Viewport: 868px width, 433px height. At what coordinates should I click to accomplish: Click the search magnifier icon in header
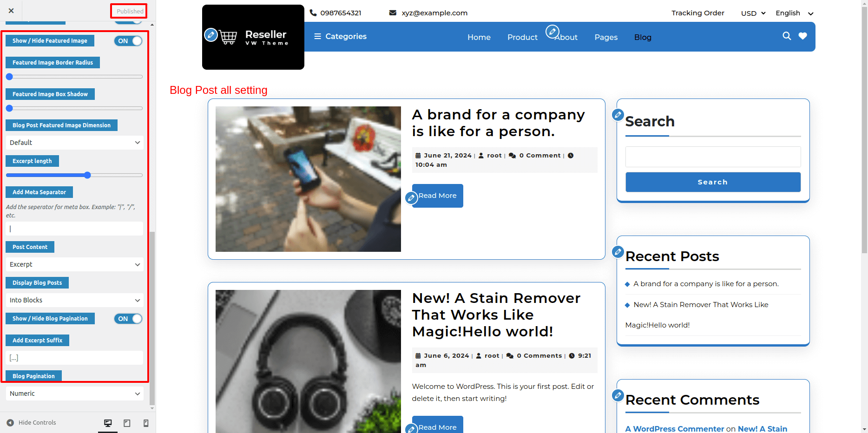(787, 36)
